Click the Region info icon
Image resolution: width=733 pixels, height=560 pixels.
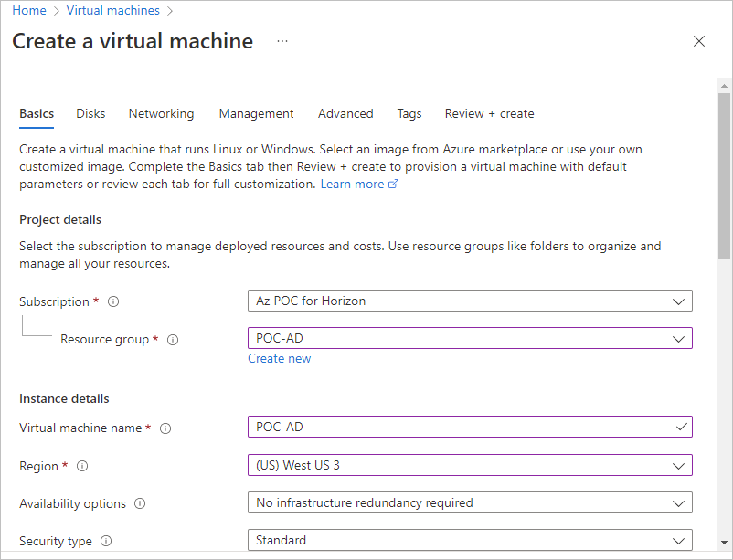(82, 466)
